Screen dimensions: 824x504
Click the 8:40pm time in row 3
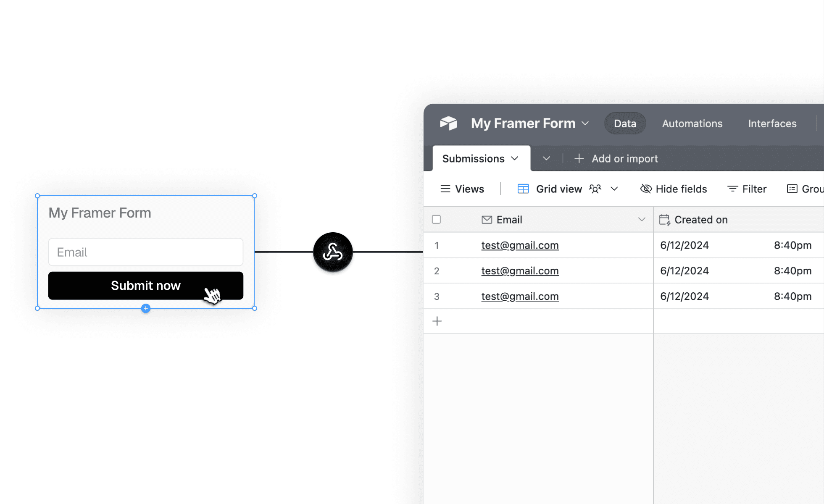click(x=792, y=297)
